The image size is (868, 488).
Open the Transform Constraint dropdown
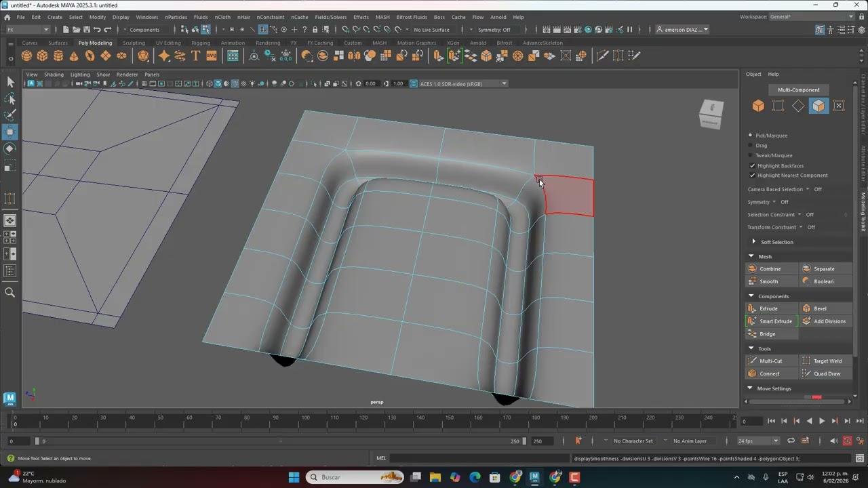(801, 227)
